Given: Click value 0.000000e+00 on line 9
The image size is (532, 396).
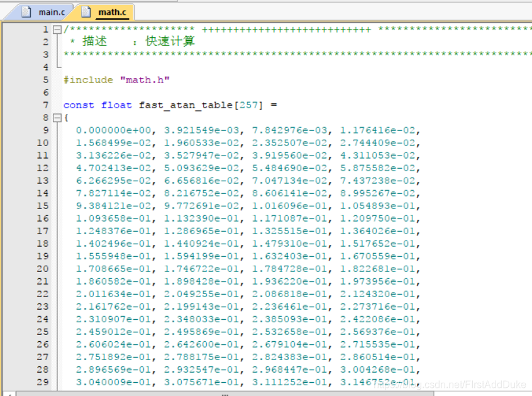Looking at the screenshot, I should point(114,130).
